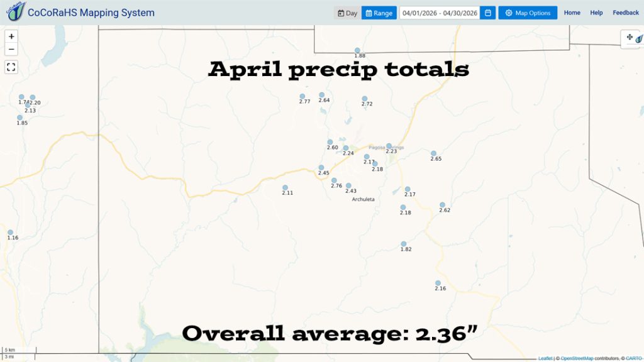This screenshot has height=362, width=644.
Task: Zoom in the map with plus button
Action: click(x=11, y=36)
